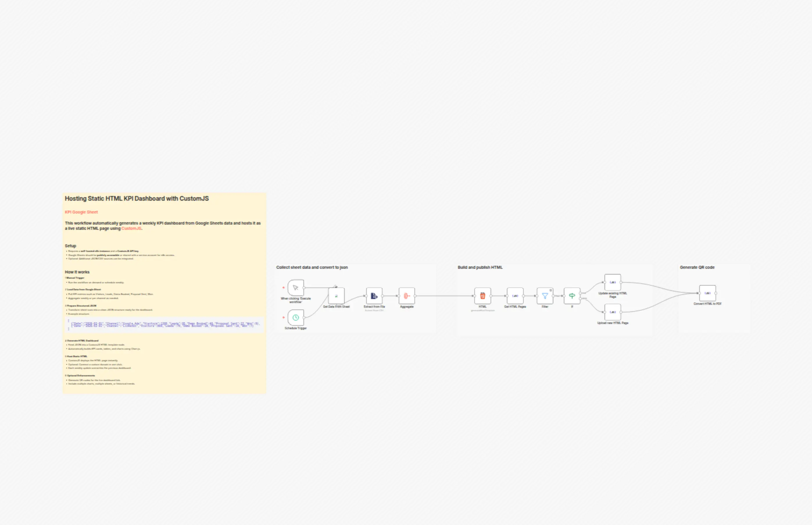This screenshot has width=812, height=525.
Task: Click the JSON example code block
Action: click(x=164, y=325)
